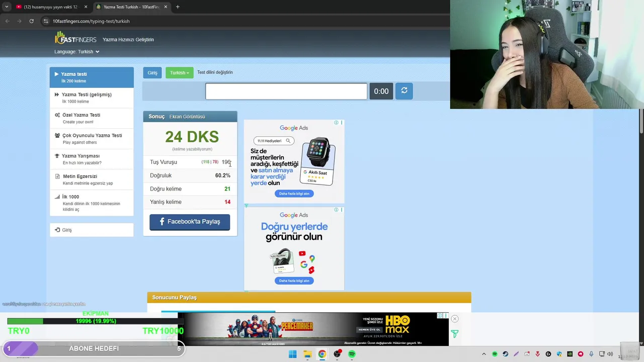This screenshot has width=644, height=362.
Task: Open Yazma Yarışması in sidebar
Action: 92,159
